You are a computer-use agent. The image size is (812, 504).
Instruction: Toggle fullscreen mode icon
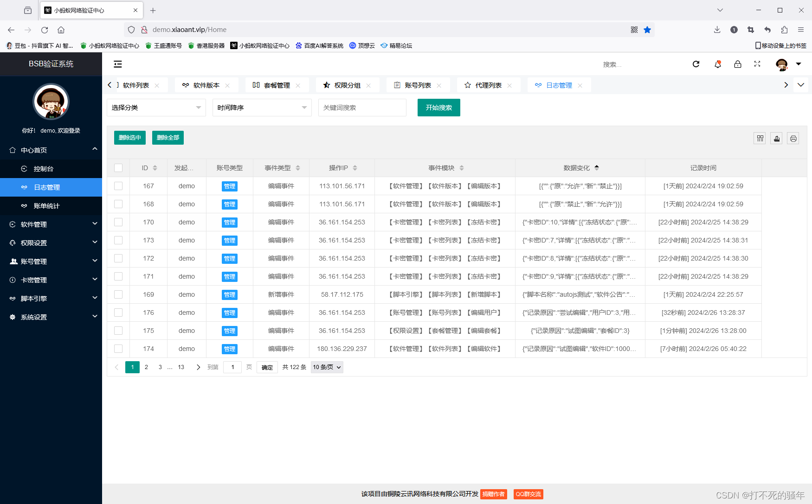pyautogui.click(x=757, y=64)
